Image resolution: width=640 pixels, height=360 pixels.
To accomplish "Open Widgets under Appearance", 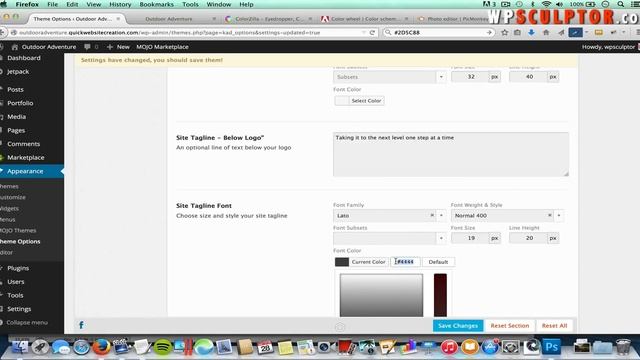I will coord(9,208).
